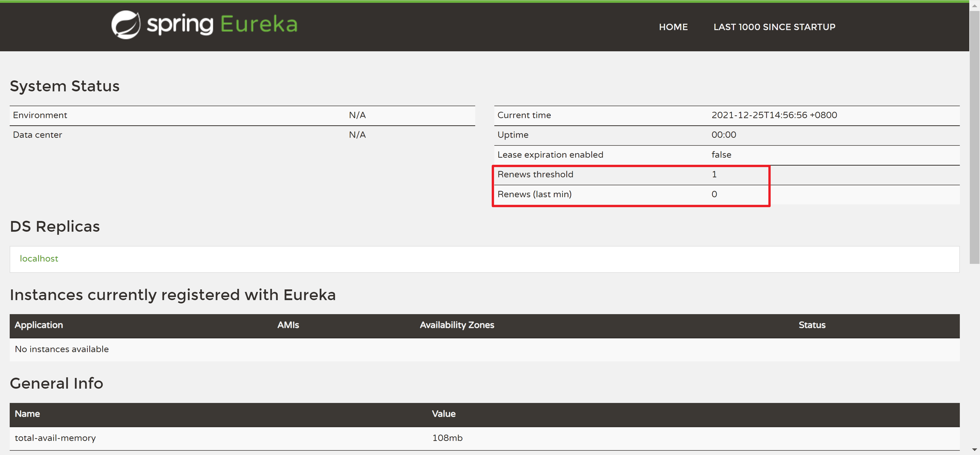Screen dimensions: 980x455
Task: Click the scrollbar down arrow
Action: (x=974, y=450)
